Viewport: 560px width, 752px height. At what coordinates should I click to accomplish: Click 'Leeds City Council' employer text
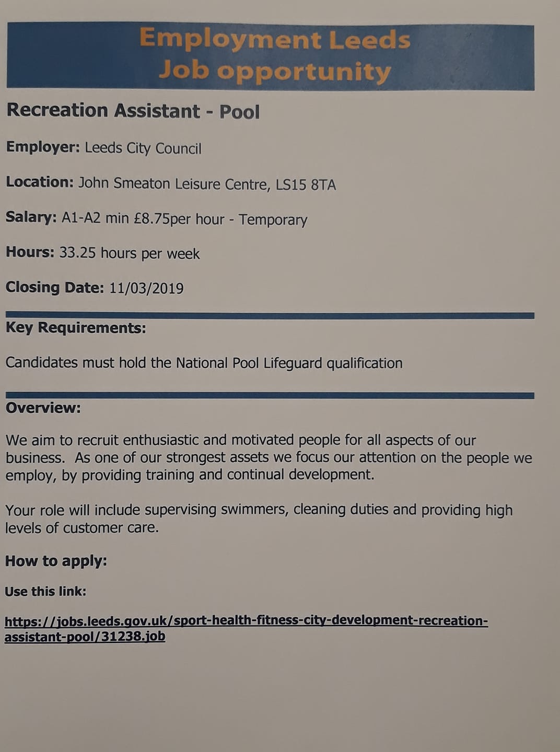coord(143,148)
